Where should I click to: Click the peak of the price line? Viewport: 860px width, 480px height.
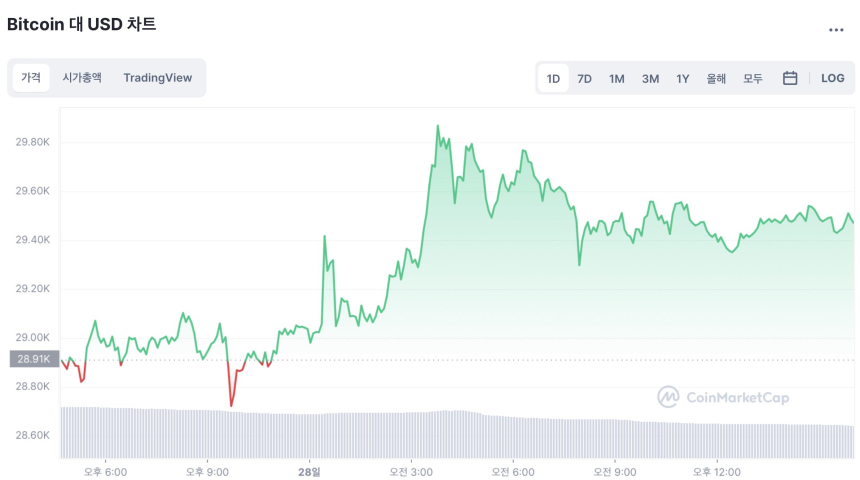click(x=438, y=127)
